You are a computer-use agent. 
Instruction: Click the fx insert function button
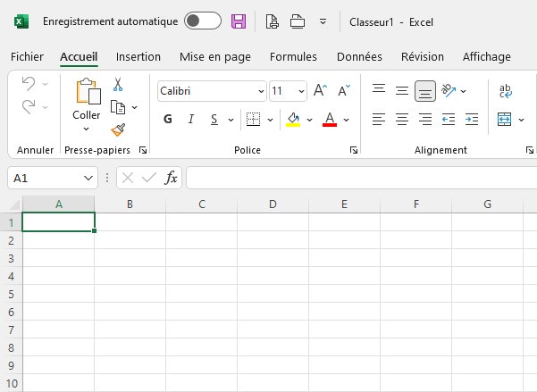click(x=172, y=178)
